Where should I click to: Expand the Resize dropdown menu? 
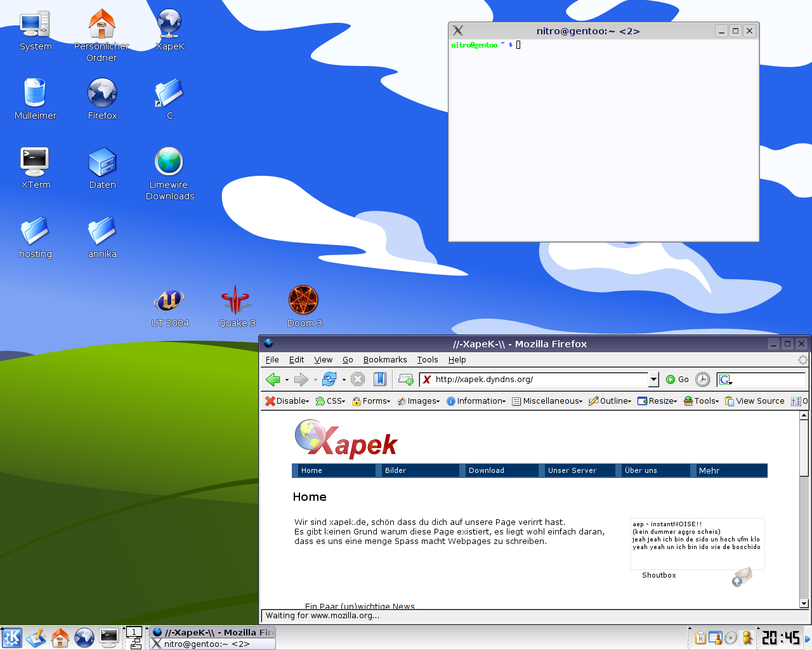(658, 401)
